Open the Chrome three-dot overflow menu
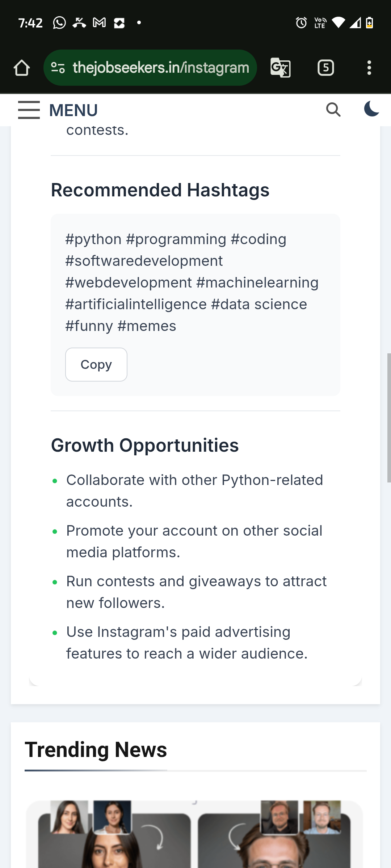This screenshot has height=868, width=391. pyautogui.click(x=369, y=68)
